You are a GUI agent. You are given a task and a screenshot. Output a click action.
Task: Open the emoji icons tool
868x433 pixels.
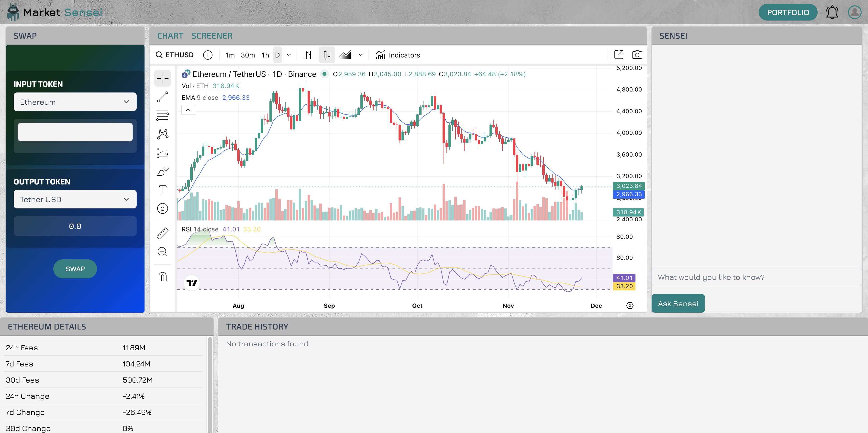[x=162, y=208]
